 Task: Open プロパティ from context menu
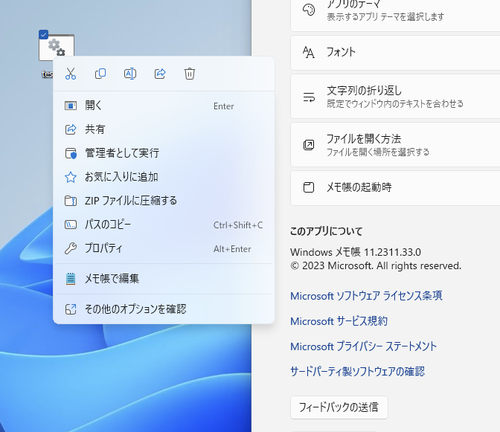[163, 248]
